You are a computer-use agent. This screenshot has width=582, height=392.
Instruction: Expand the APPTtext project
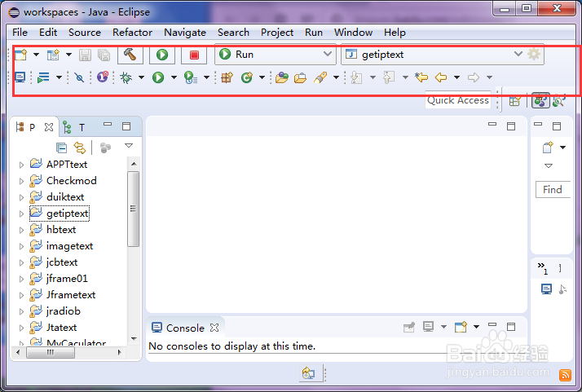(21, 165)
